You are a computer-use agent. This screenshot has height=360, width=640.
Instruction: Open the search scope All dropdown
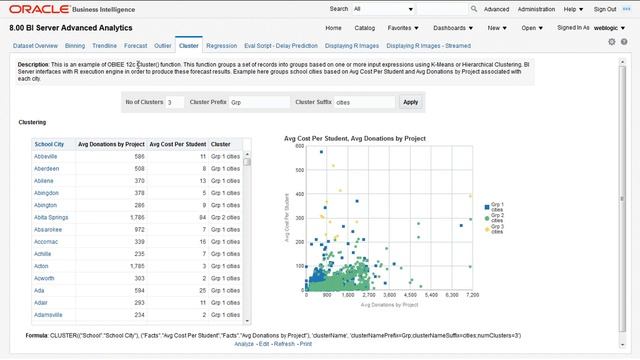(x=383, y=9)
